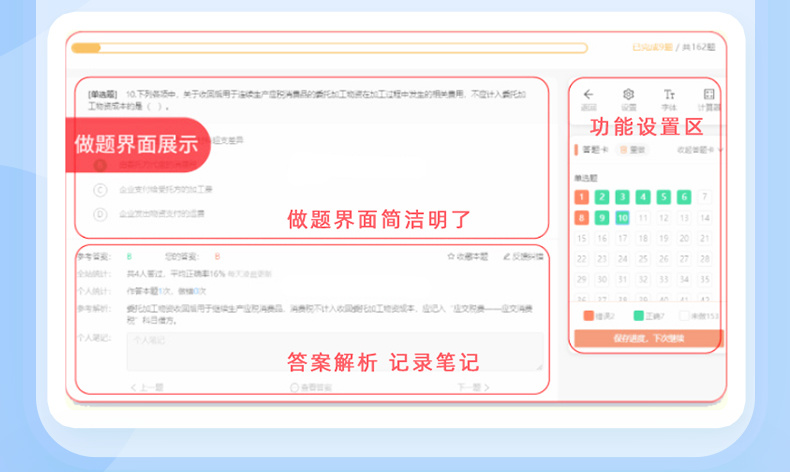Click the top question progress bar
790x472 pixels.
coord(330,48)
